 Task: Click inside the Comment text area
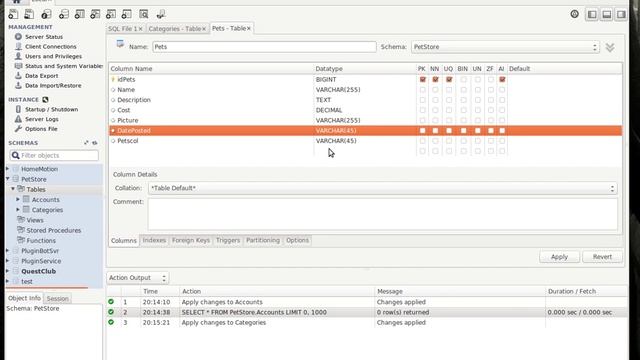(382, 214)
